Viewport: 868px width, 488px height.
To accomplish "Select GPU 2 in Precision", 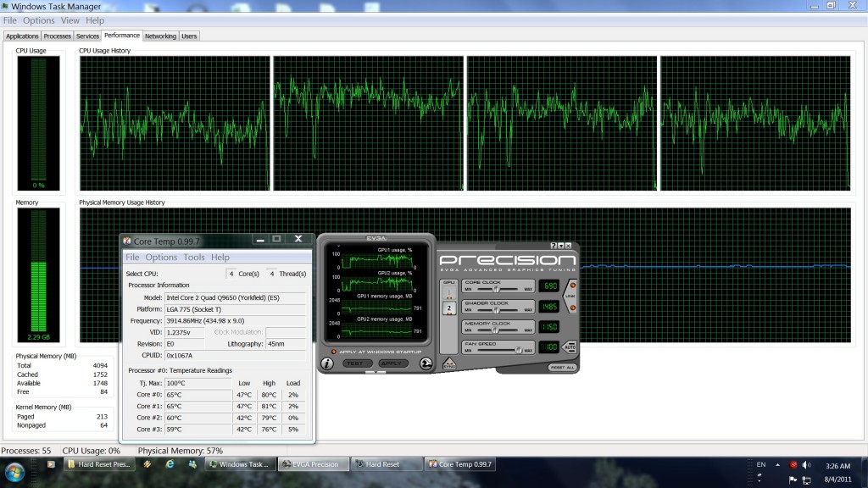I will tap(450, 308).
